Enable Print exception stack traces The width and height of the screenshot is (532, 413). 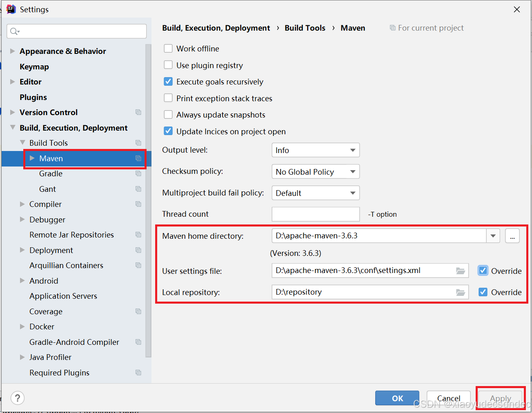point(168,98)
